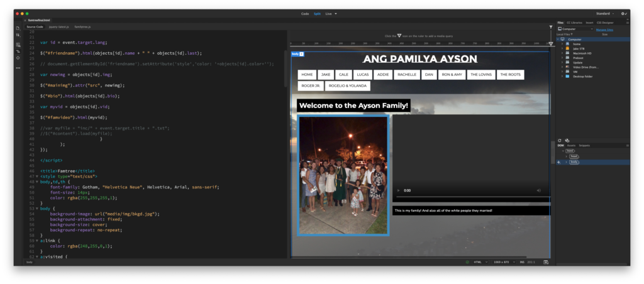Click the Live View Options toolbar icon
The height and width of the screenshot is (284, 644).
point(18,44)
